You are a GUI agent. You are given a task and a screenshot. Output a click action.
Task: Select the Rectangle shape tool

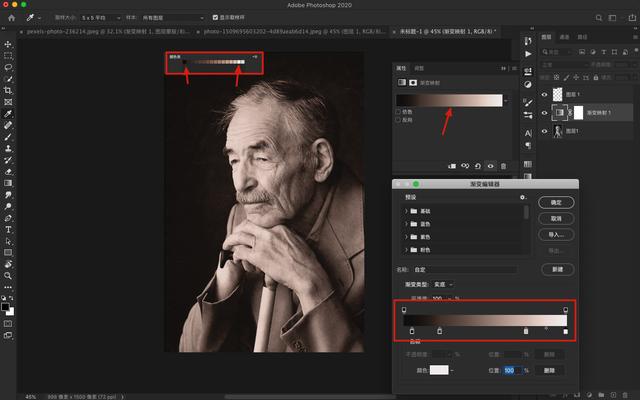pos(8,253)
